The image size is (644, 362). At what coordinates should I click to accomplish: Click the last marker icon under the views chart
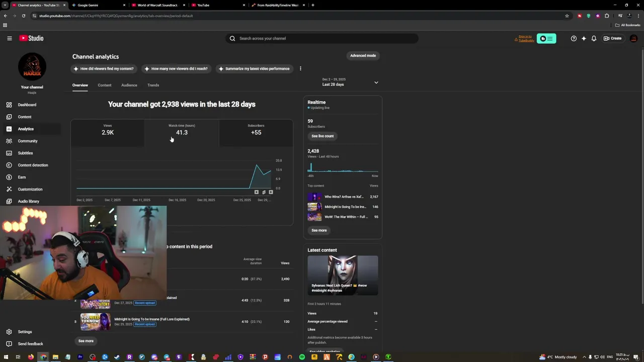(x=271, y=192)
